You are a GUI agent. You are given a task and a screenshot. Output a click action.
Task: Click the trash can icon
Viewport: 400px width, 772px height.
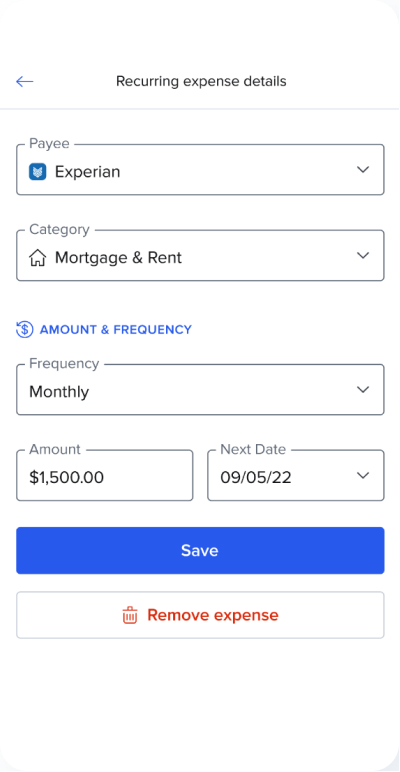tap(130, 615)
